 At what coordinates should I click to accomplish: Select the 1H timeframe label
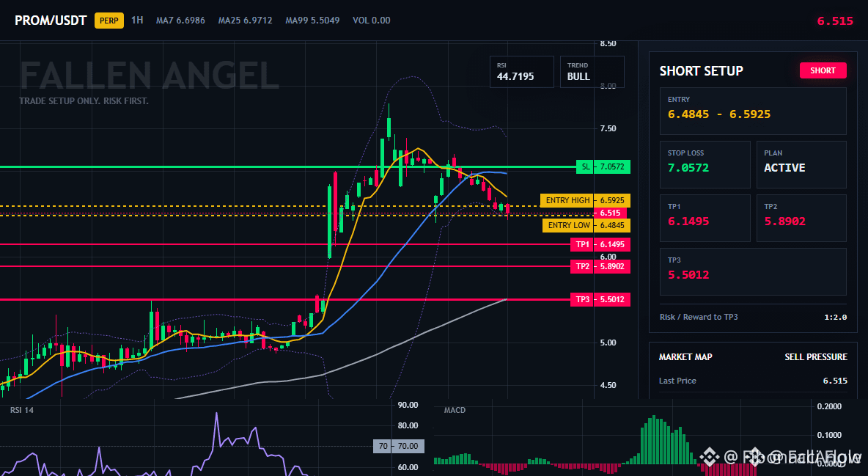point(137,20)
